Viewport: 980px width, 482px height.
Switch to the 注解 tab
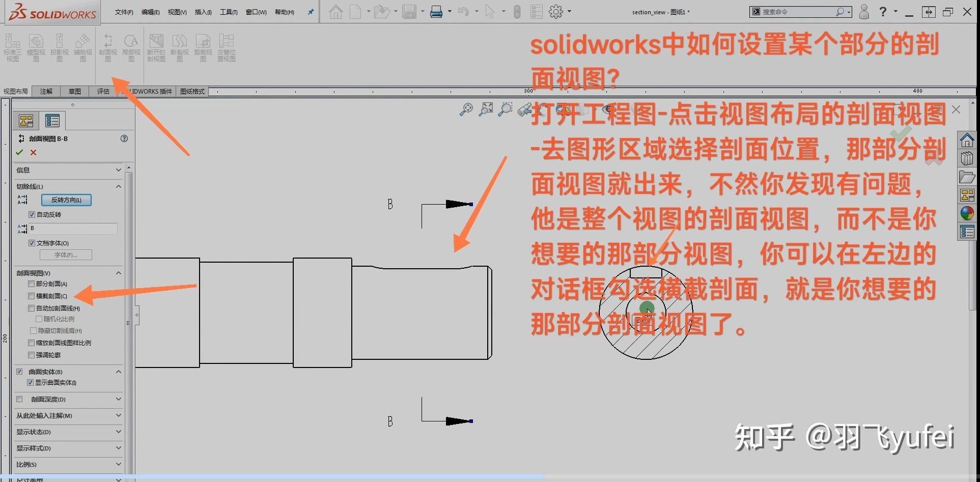coord(46,91)
